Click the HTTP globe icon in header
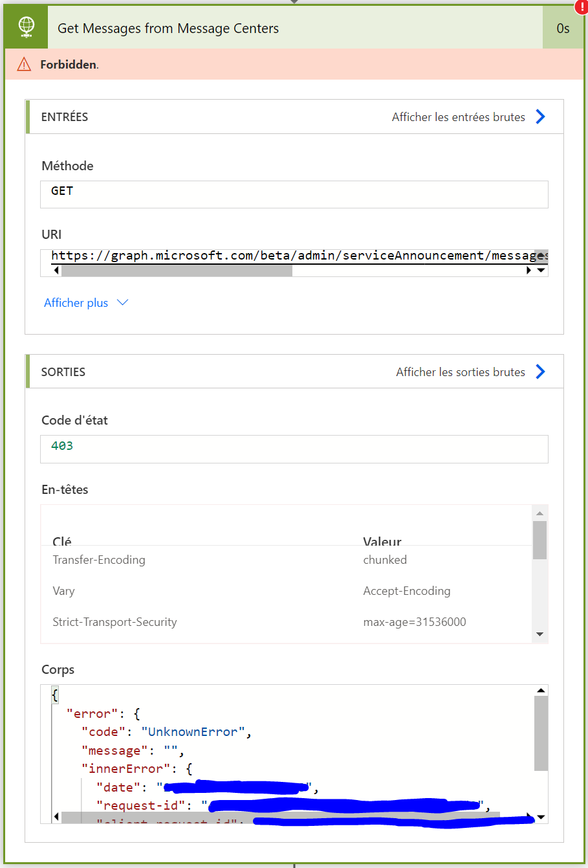The height and width of the screenshot is (868, 588). click(x=26, y=27)
